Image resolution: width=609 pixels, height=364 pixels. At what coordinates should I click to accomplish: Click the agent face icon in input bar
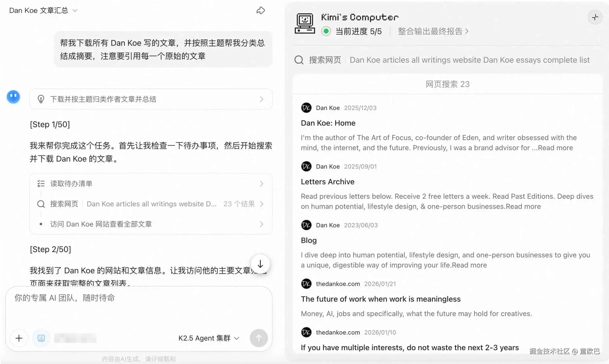pos(41,338)
